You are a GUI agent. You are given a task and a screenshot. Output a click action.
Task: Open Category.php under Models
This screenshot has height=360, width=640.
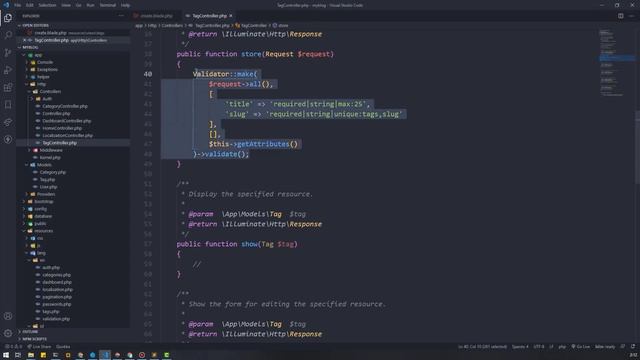coord(53,172)
